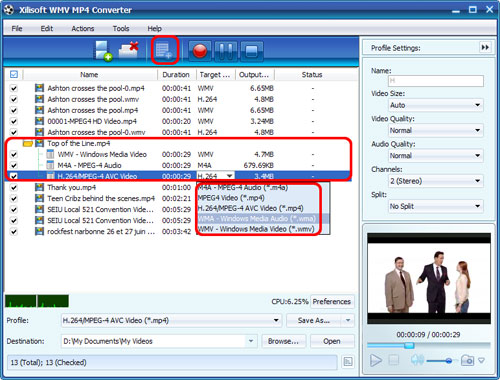Click the folder icon of Top of the Line.mp4

(28, 143)
